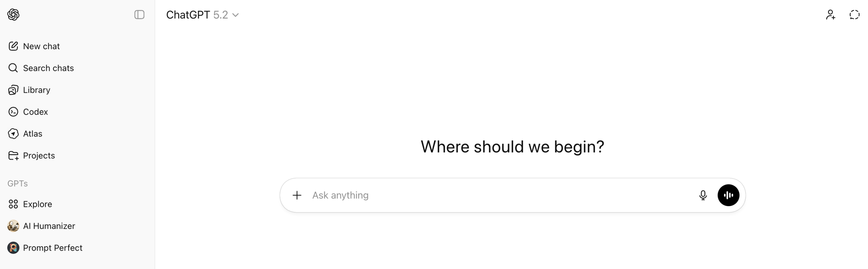Start a temporary chat via dashed bubble icon

[x=854, y=15]
